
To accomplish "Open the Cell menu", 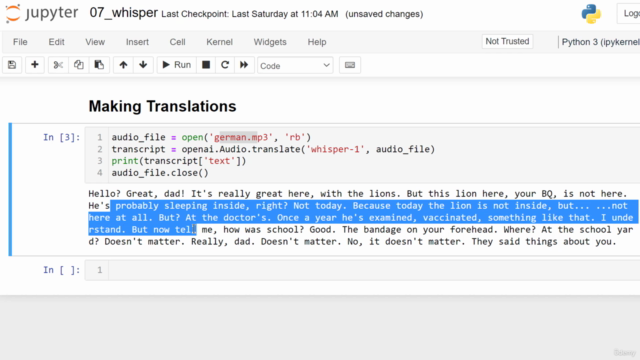I will click(178, 42).
